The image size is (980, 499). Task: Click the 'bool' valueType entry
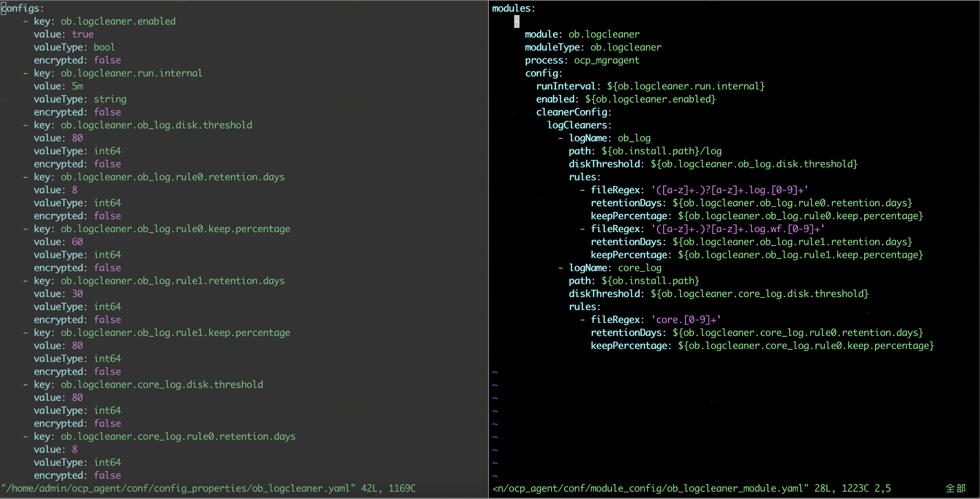click(104, 47)
